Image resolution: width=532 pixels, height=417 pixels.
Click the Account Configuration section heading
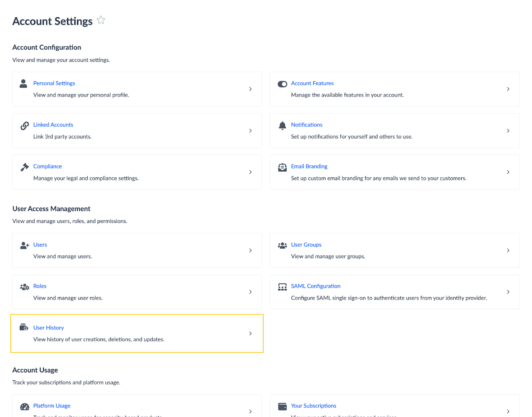47,47
